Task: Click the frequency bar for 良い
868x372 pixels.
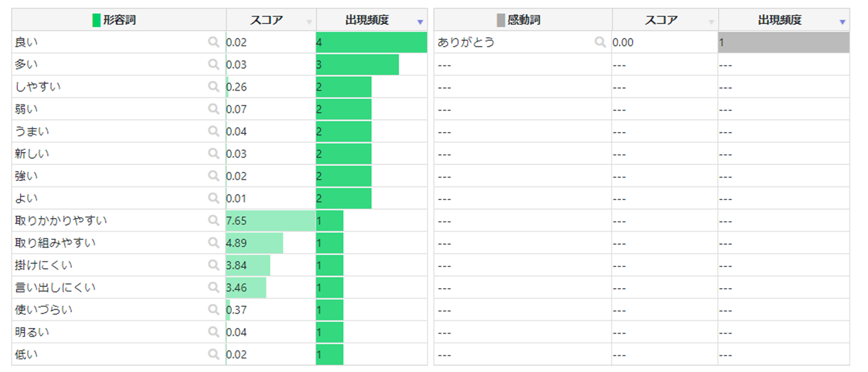Action: (371, 43)
